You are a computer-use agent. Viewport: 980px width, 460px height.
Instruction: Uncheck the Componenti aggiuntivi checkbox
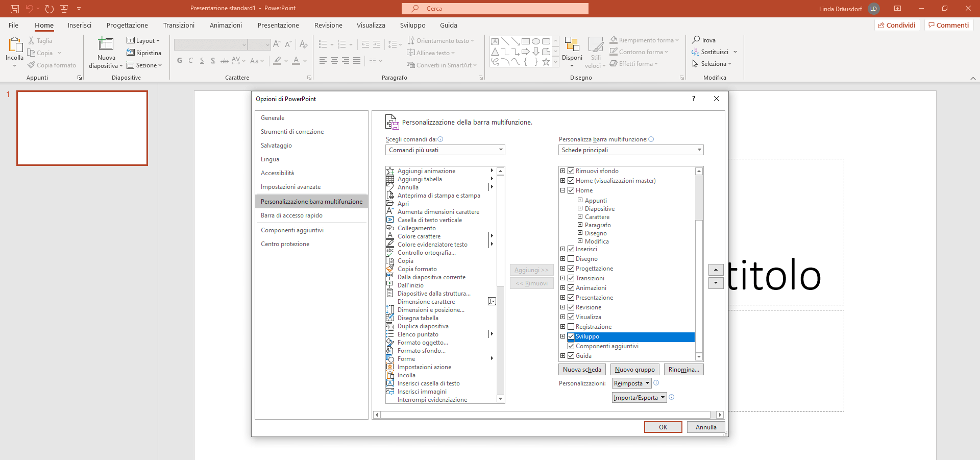coord(571,346)
